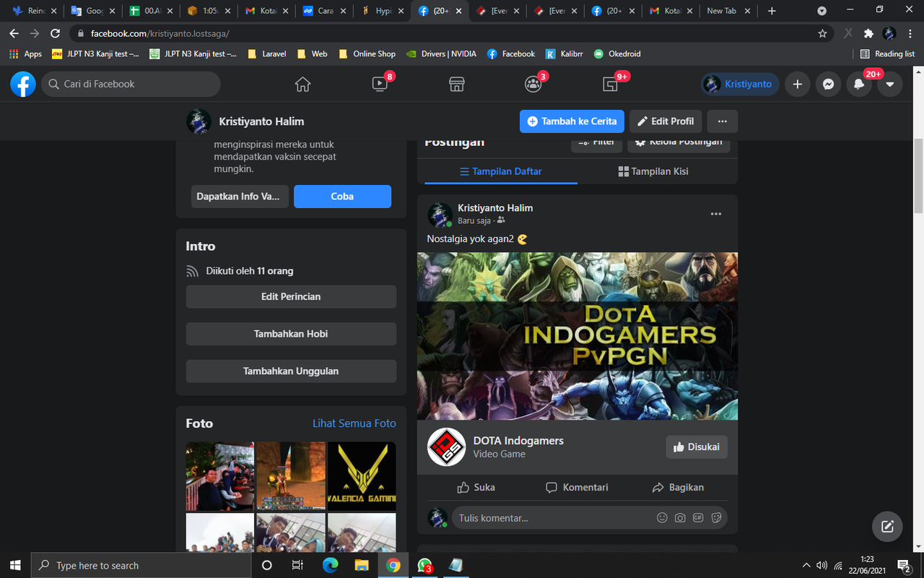Open Facebook Watch video icon
The width and height of the screenshot is (924, 578).
pyautogui.click(x=380, y=84)
